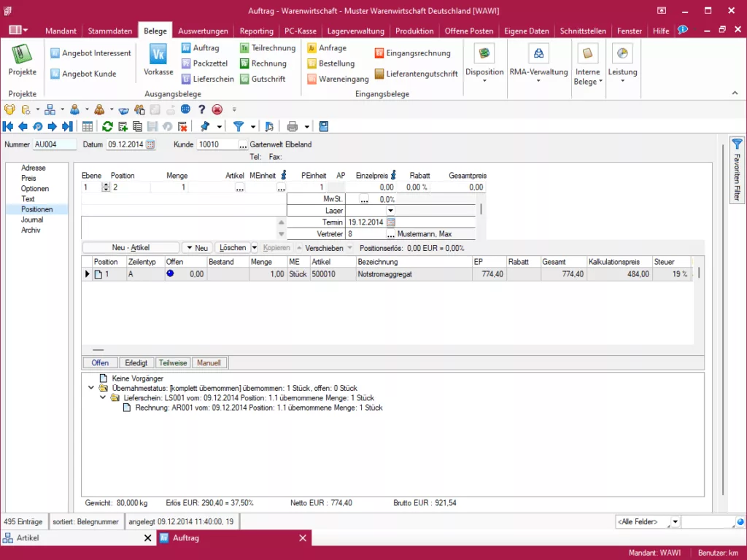Click the Vorkasse VK icon
This screenshot has width=747, height=560.
(x=158, y=54)
